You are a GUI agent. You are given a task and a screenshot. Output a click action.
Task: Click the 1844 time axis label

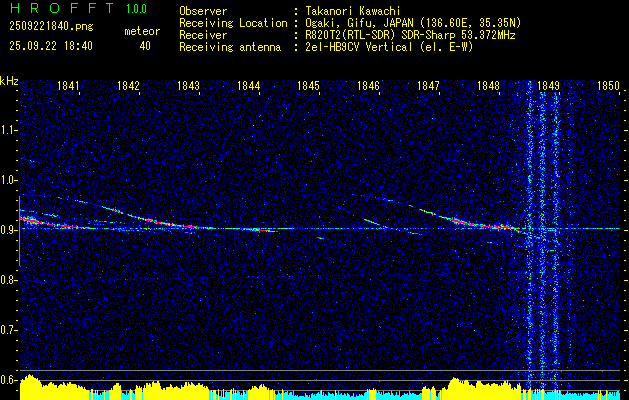(x=248, y=85)
